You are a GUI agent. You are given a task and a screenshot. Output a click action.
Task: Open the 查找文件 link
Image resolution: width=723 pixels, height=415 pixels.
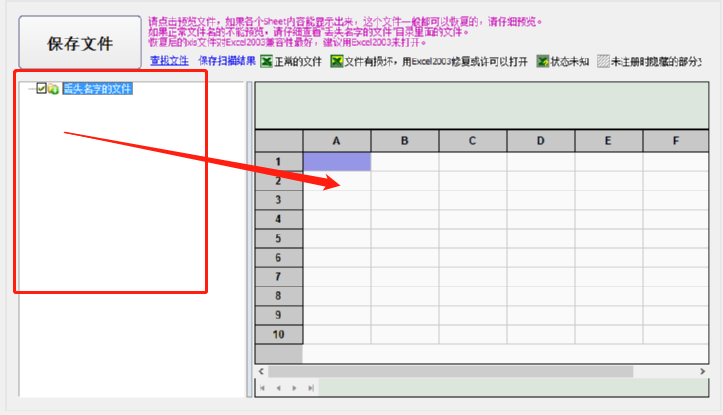169,61
